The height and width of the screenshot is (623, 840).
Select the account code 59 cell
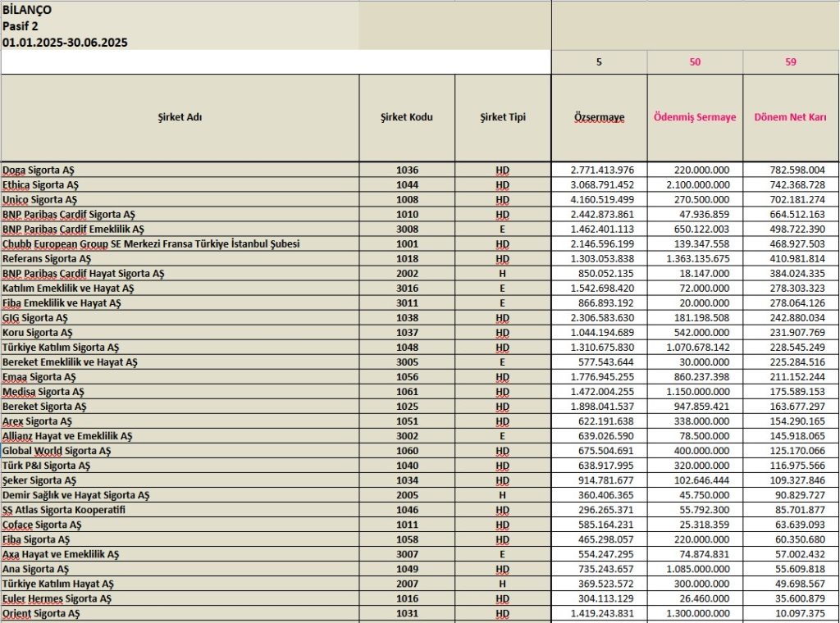[x=791, y=62]
